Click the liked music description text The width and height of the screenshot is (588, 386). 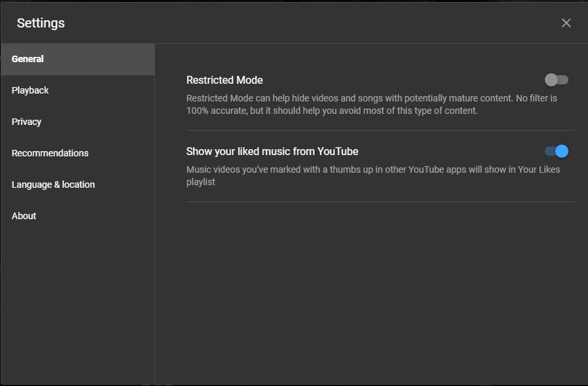pyautogui.click(x=373, y=175)
